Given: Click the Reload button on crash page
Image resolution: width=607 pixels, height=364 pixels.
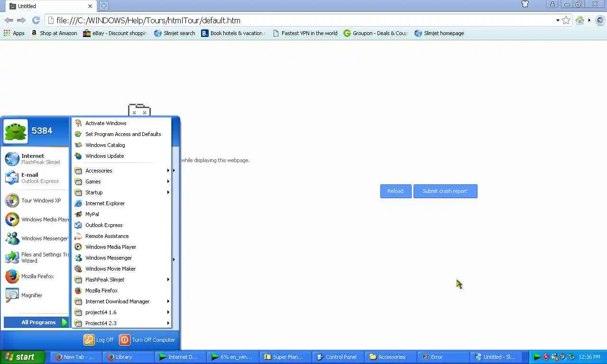Looking at the screenshot, I should (x=395, y=191).
